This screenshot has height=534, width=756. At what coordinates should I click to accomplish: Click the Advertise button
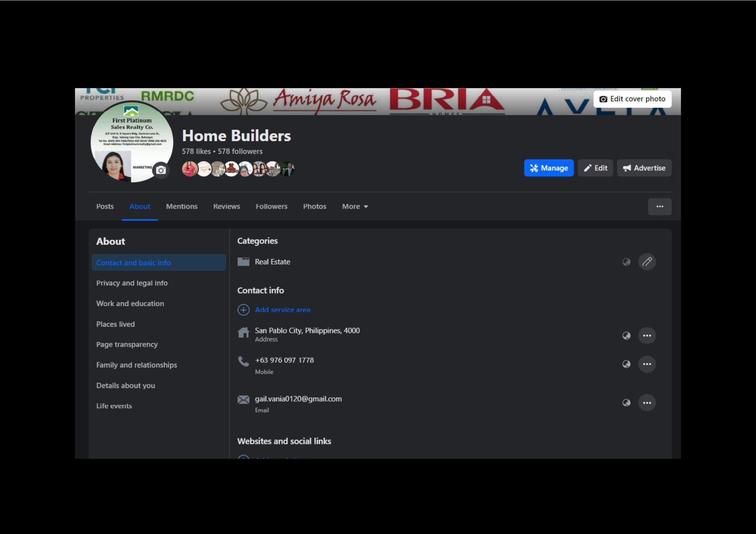coord(644,168)
